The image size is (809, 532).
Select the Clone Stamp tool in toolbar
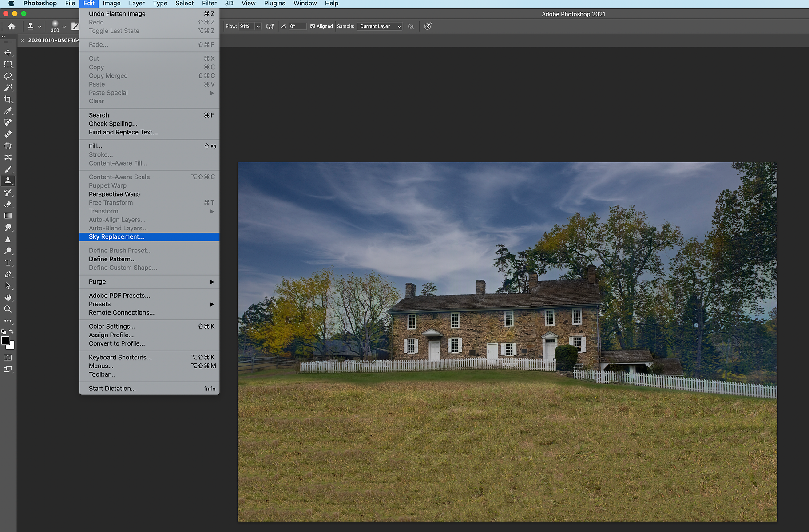(8, 181)
